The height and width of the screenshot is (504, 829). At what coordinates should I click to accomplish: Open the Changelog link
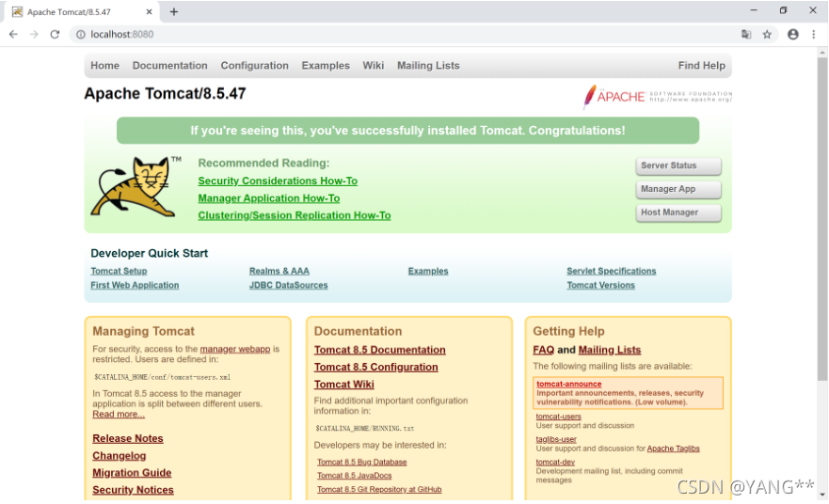[x=119, y=456]
